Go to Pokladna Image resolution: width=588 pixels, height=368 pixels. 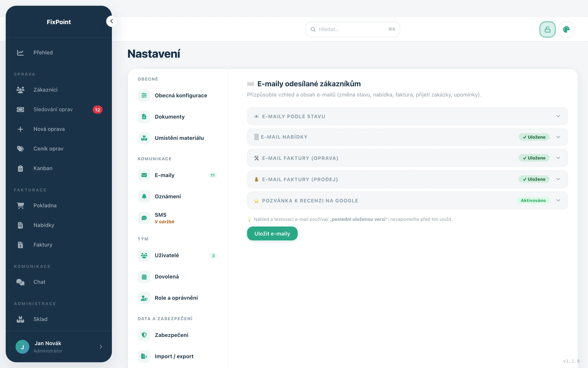click(x=59, y=206)
